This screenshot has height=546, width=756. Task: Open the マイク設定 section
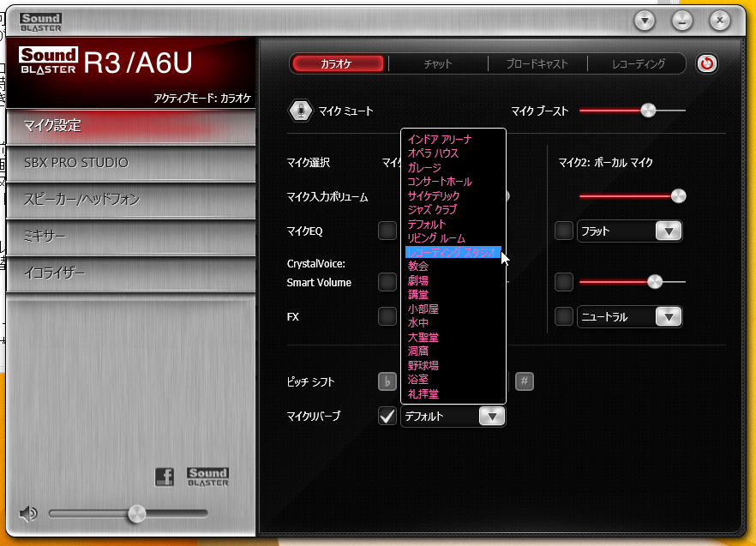point(130,126)
